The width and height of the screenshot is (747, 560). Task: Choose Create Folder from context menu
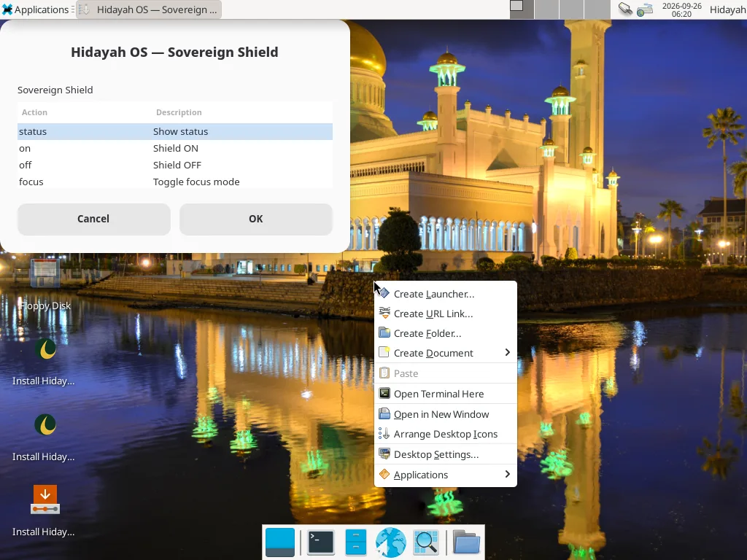pos(446,333)
